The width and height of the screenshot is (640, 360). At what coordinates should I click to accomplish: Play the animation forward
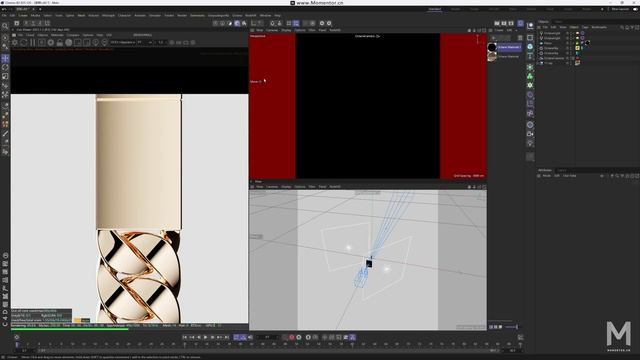point(205,337)
